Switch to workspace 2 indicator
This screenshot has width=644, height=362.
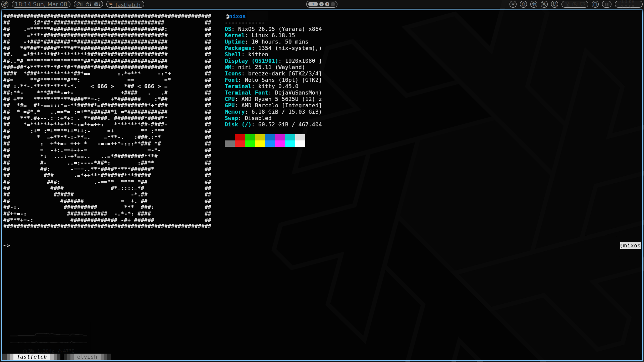[x=321, y=4]
